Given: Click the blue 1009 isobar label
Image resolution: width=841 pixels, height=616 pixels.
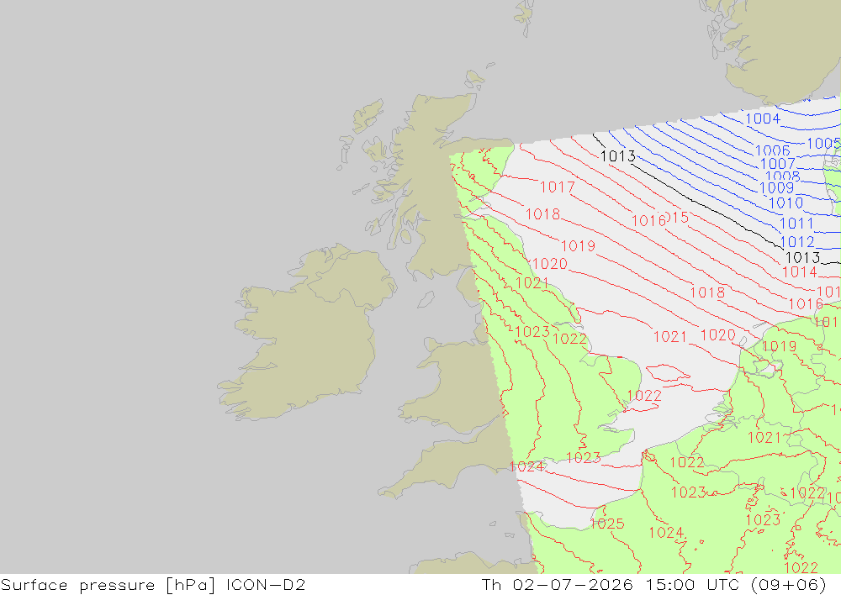Looking at the screenshot, I should tap(776, 188).
